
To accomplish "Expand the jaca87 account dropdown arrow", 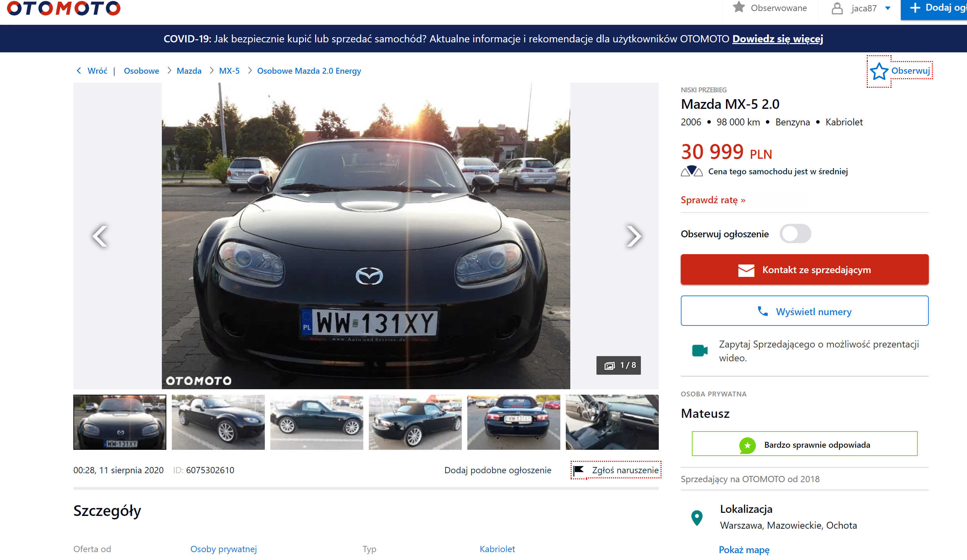I will tap(887, 9).
